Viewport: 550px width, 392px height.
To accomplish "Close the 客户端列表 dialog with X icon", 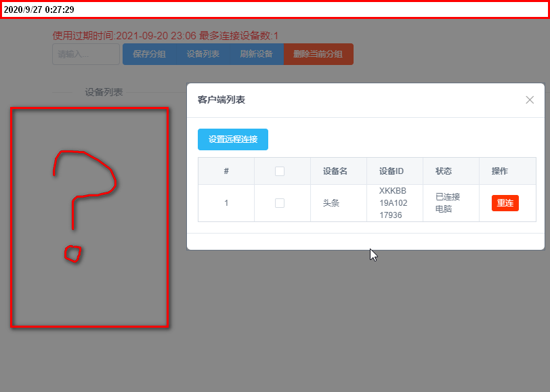I will pyautogui.click(x=530, y=100).
